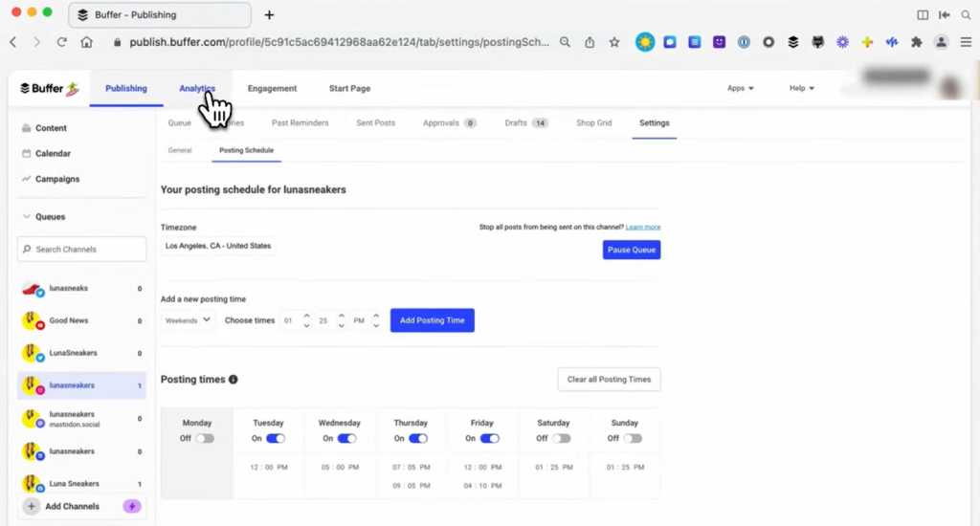The height and width of the screenshot is (526, 980).
Task: Click the Tuesday 12:00 PM posting time
Action: (x=269, y=468)
